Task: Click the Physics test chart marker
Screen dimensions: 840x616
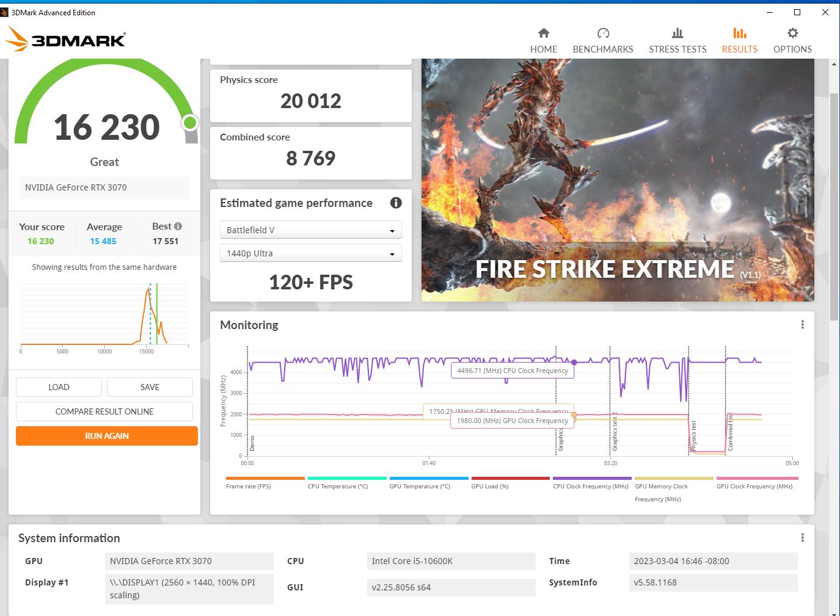Action: tap(693, 436)
